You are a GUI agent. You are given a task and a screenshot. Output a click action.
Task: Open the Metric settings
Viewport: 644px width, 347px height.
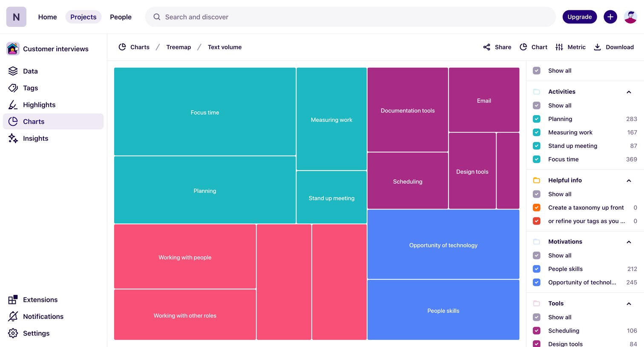(570, 47)
